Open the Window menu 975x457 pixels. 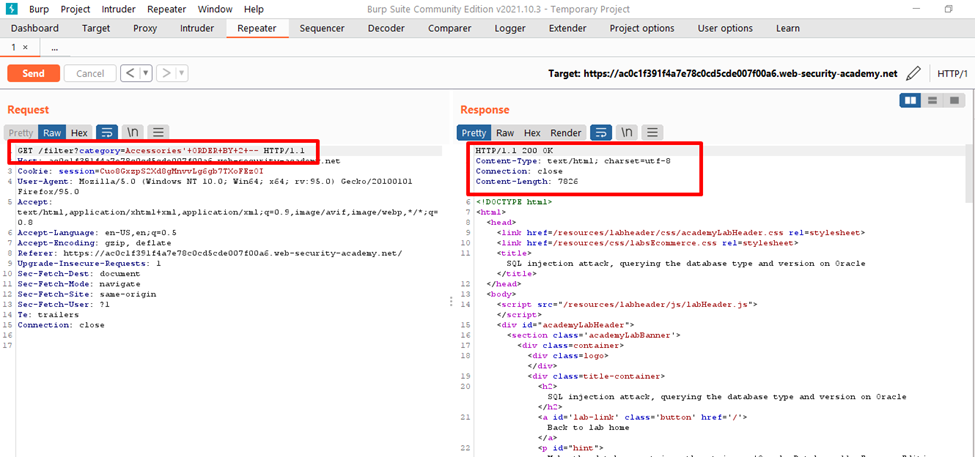(x=215, y=9)
